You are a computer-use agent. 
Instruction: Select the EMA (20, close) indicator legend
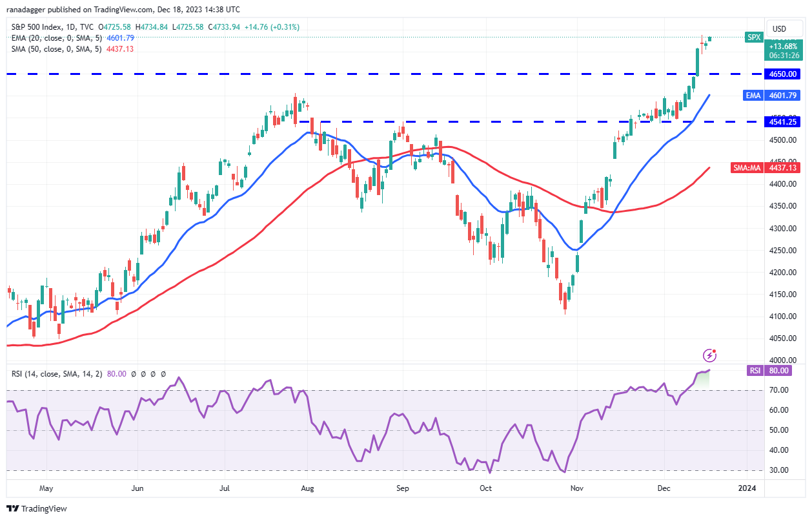72,38
